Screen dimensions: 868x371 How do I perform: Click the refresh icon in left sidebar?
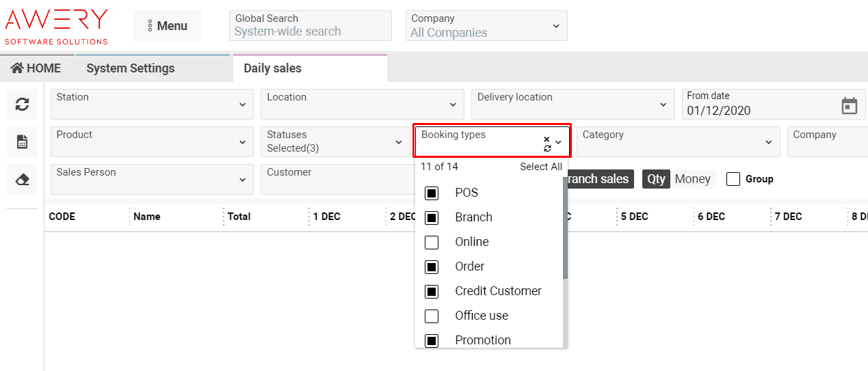coord(22,105)
